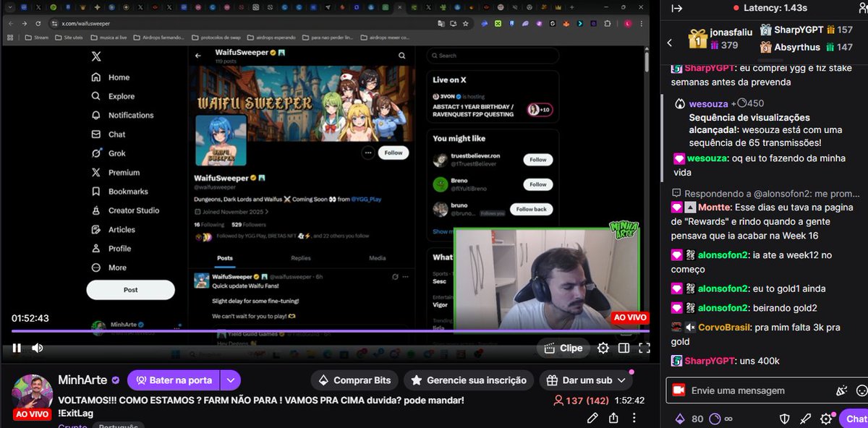Click red camera icon in chat input
This screenshot has height=428, width=868.
click(678, 390)
